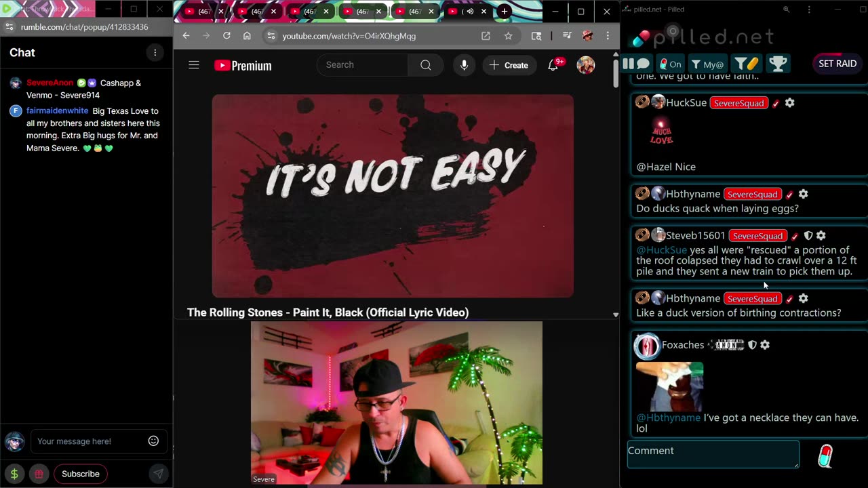Bookmark this page with the star icon
868x488 pixels.
[508, 36]
